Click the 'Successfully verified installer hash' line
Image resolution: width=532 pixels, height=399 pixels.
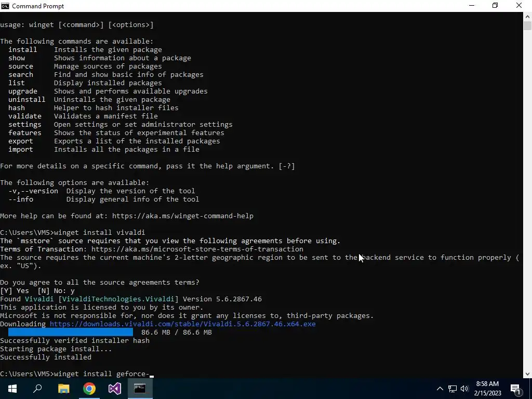coord(75,341)
